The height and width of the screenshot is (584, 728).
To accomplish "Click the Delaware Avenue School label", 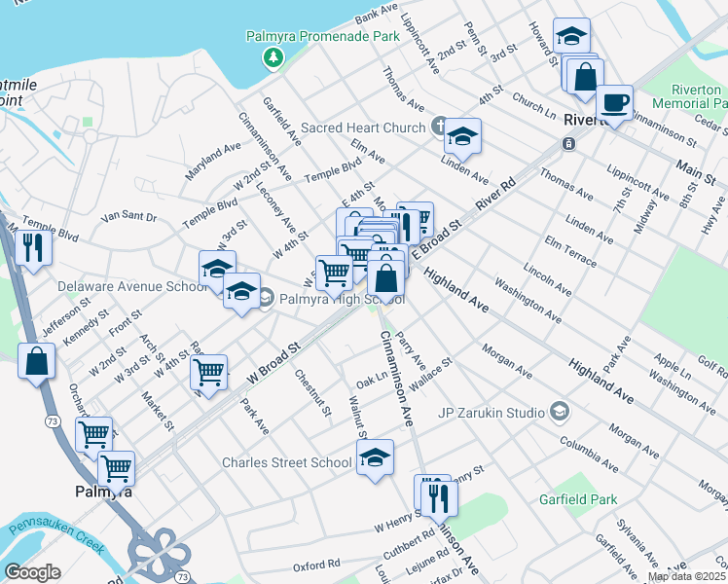I will pos(132,286).
